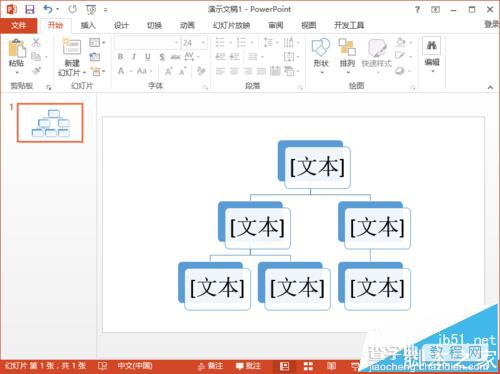Toggle Bold formatting
Screen dimensions: 500x374
coord(120,57)
